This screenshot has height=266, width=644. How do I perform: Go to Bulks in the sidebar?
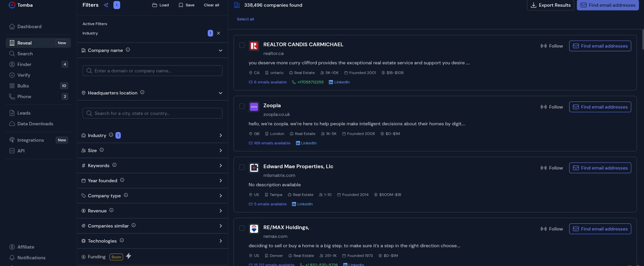(x=23, y=86)
